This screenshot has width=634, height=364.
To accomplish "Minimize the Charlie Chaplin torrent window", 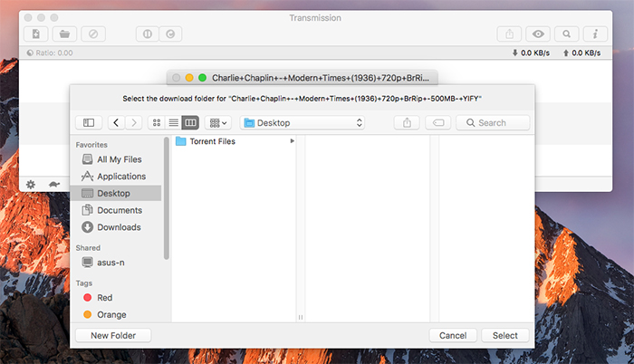I will [189, 78].
